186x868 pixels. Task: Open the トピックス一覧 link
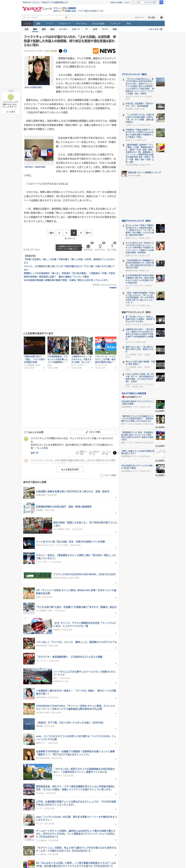click(x=155, y=29)
